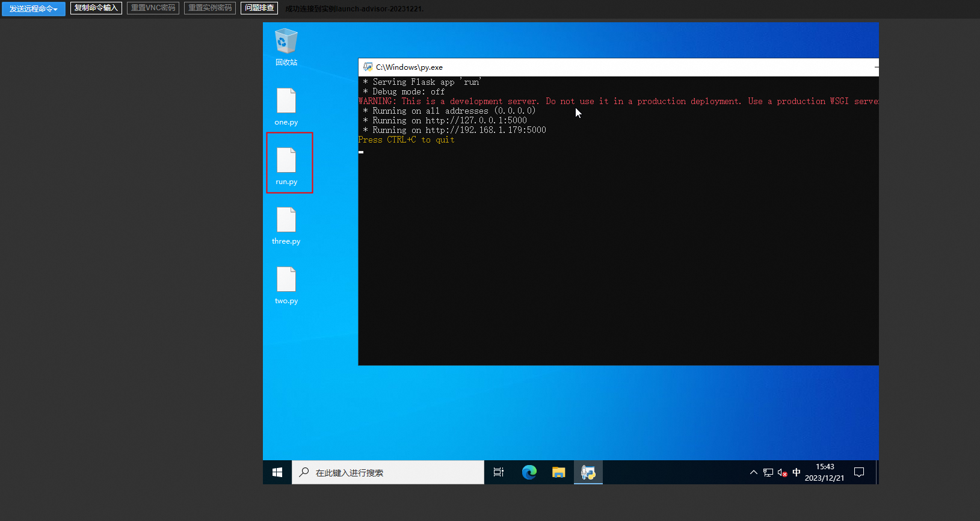Click the 重置实例密码 button
980x521 pixels.
(x=210, y=8)
